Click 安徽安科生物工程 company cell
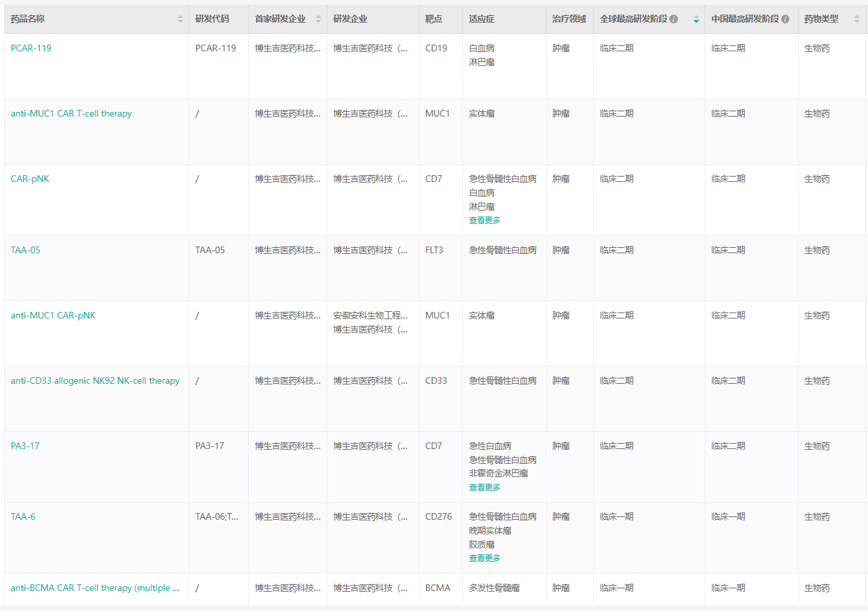 (x=370, y=315)
